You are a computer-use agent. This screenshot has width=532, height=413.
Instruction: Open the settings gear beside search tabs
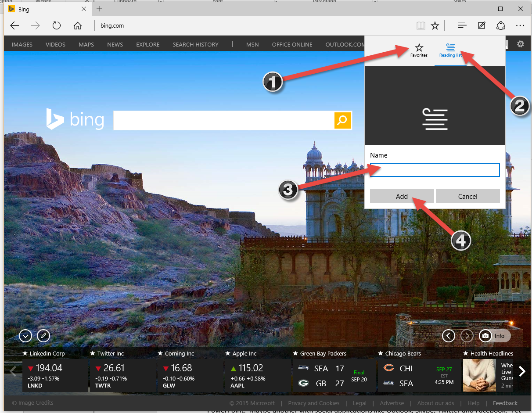[x=521, y=44]
